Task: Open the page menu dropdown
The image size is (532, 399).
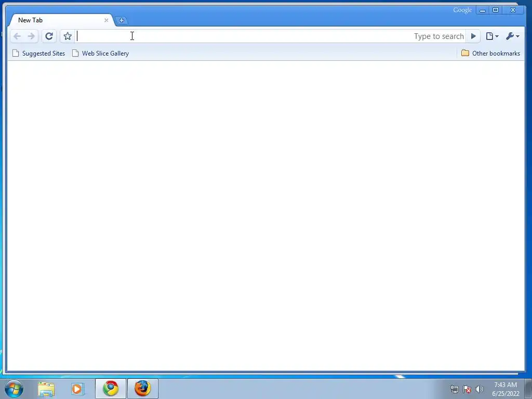Action: (493, 36)
